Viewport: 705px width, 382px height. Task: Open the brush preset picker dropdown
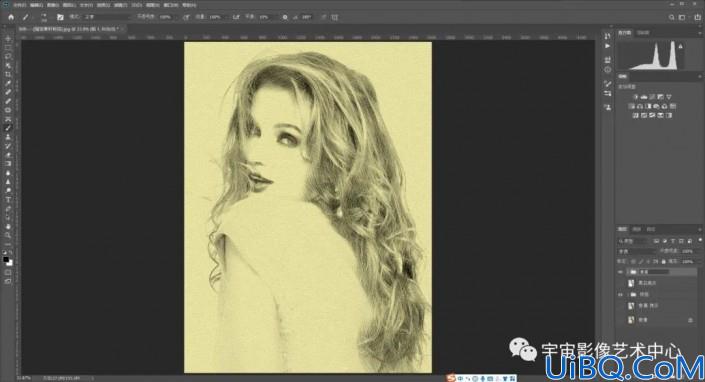[x=44, y=17]
